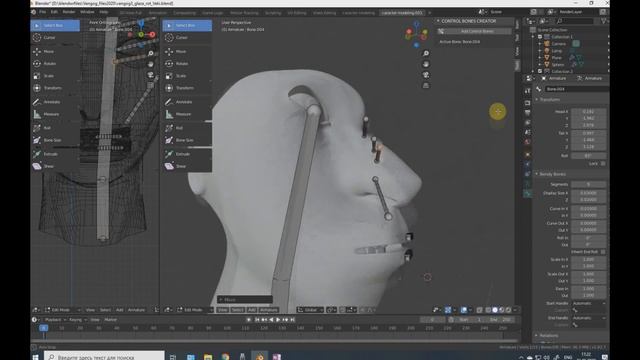The image size is (640, 360).
Task: Activate Bone Size tool in the right viewport toolbar
Action: 187,140
